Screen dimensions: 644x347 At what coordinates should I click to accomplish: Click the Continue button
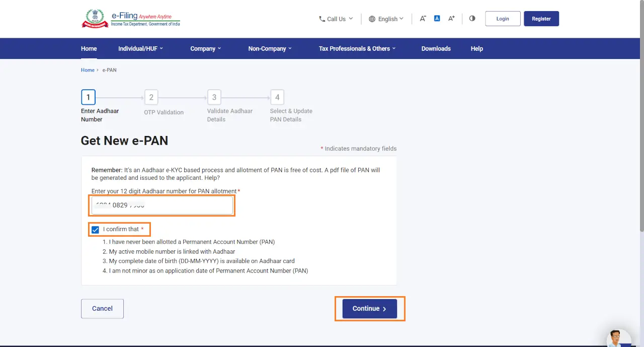point(370,309)
